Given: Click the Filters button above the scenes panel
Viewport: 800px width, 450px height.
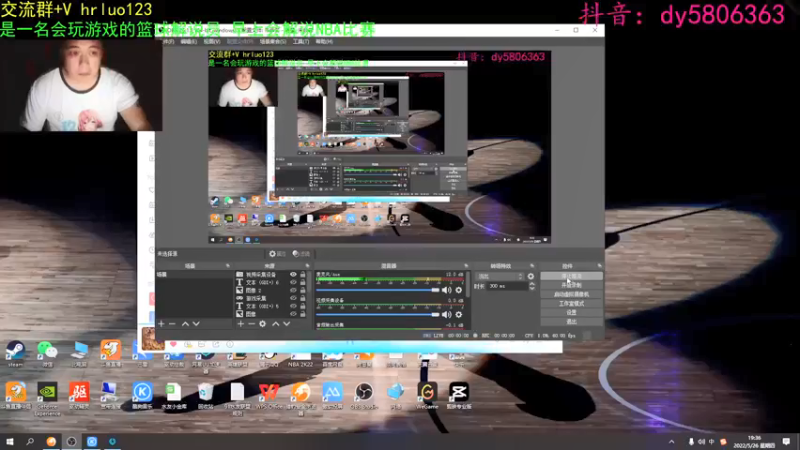Looking at the screenshot, I should click(x=302, y=254).
